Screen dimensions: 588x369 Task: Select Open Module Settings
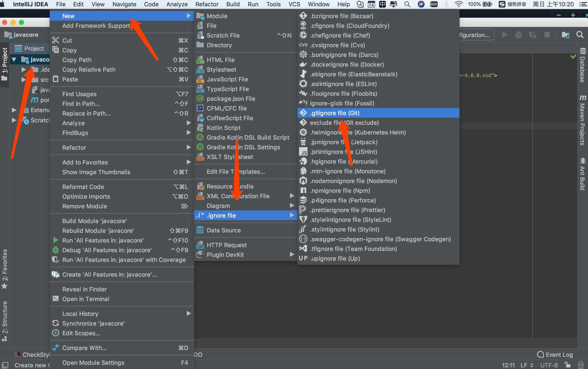[x=122, y=362]
